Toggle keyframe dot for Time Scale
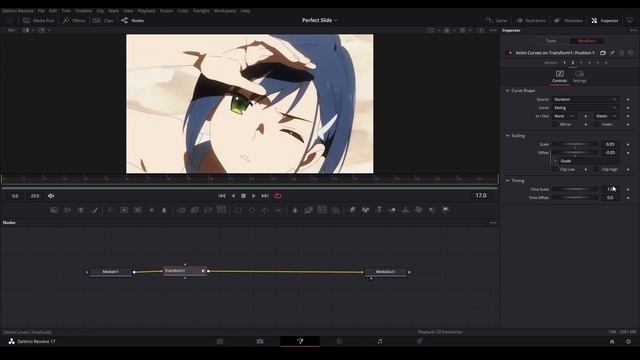The width and height of the screenshot is (640, 360). point(628,189)
